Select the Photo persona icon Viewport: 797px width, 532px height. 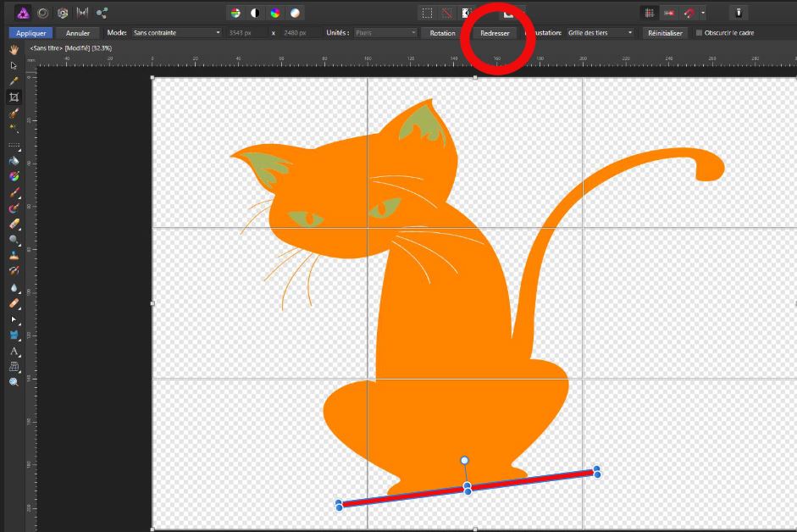(x=23, y=13)
